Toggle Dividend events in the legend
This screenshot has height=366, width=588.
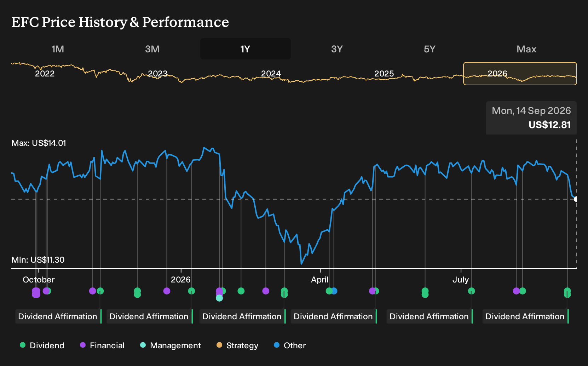[42, 345]
